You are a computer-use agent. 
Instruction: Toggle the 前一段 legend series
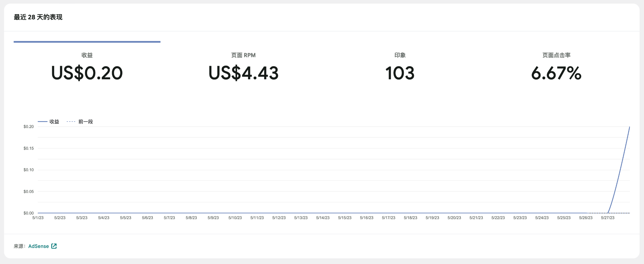[86, 122]
